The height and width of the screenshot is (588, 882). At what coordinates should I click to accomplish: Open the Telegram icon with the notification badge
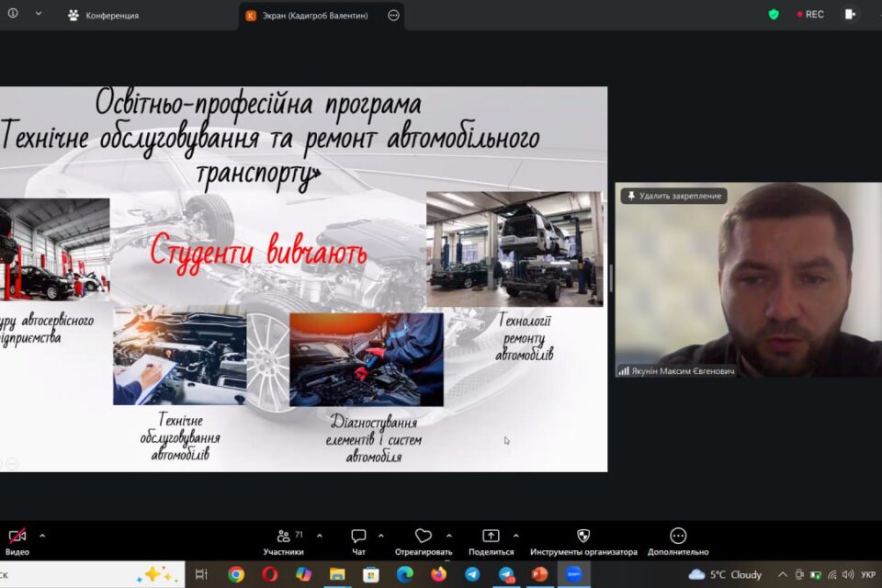pos(506,574)
